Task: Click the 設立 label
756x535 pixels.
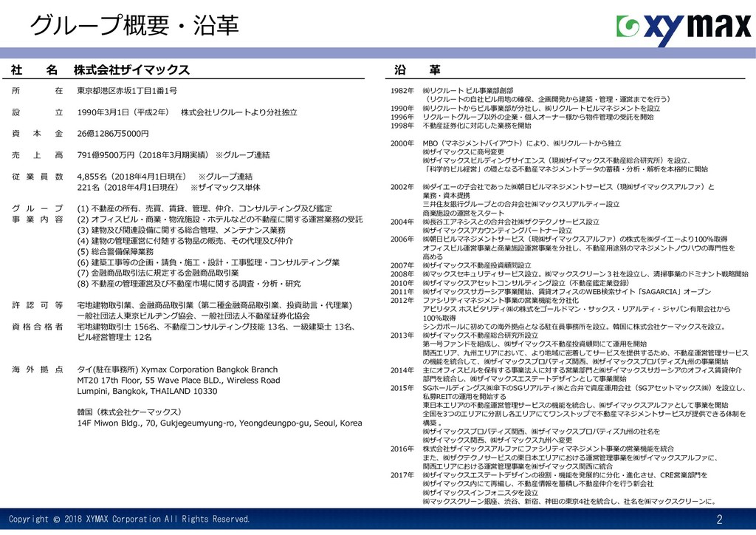Action: point(37,112)
